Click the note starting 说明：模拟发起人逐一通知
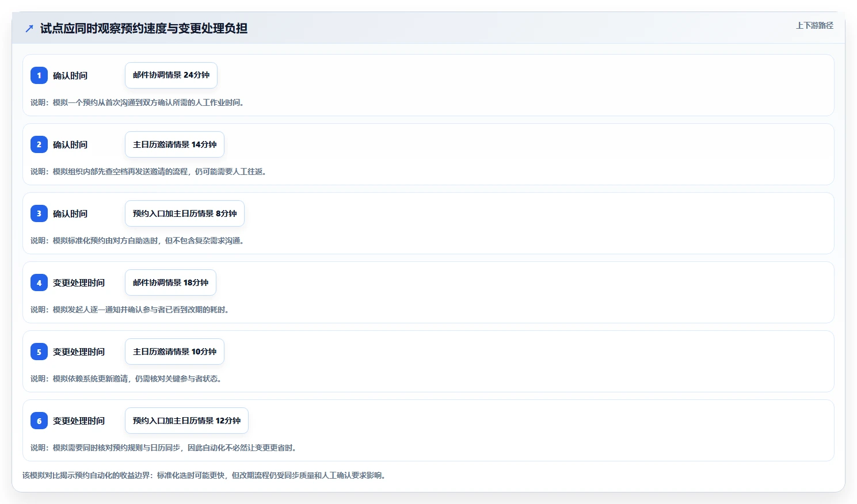This screenshot has height=504, width=857. pos(132,310)
